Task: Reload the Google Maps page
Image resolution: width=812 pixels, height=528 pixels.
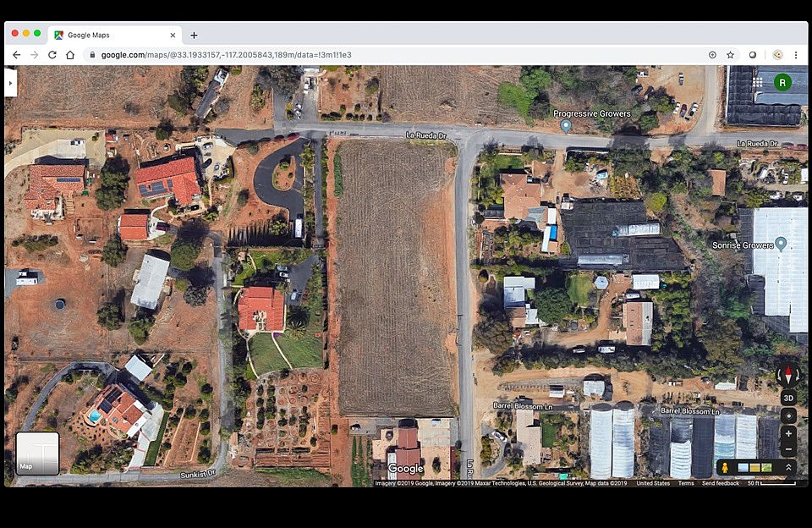Action: [52, 55]
